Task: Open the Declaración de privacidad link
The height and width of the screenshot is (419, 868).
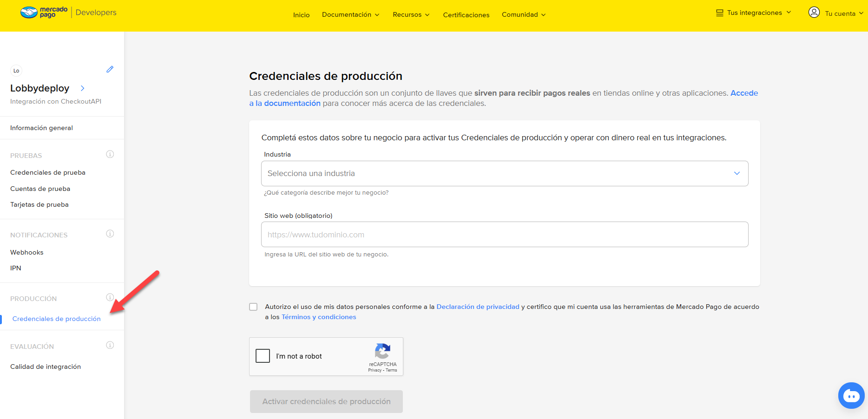Action: pos(478,307)
